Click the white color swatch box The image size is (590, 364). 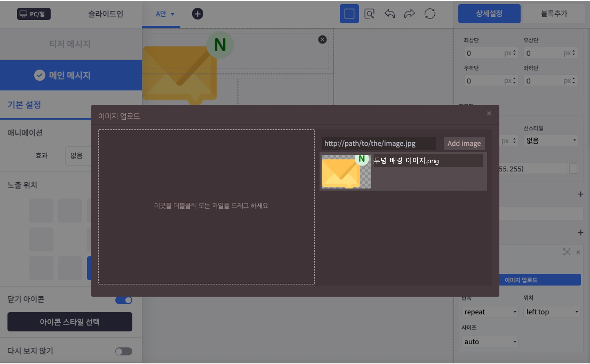point(573,169)
